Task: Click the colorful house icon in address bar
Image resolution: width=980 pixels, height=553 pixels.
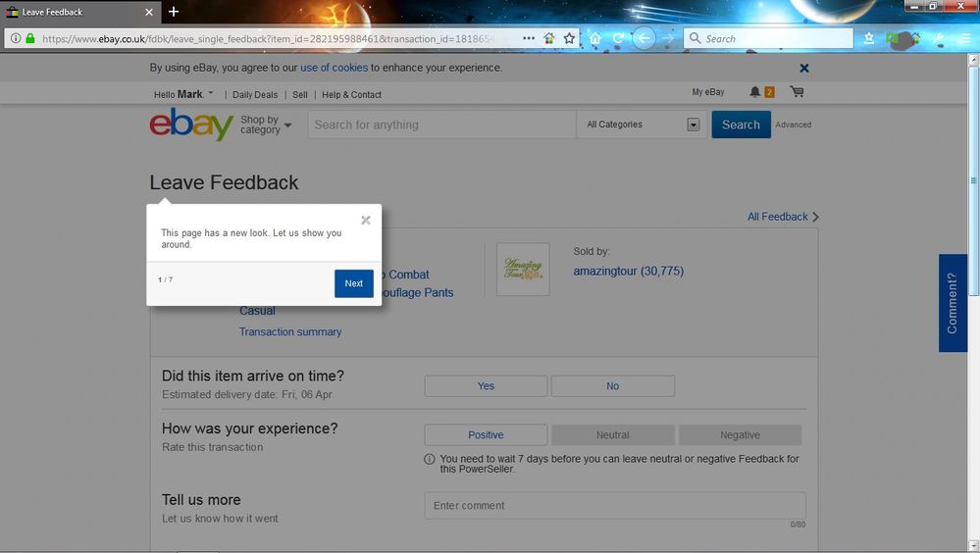Action: coord(548,38)
